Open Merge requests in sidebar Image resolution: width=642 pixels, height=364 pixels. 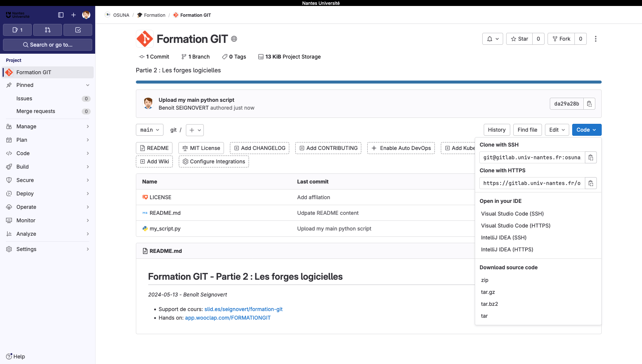coord(48,111)
